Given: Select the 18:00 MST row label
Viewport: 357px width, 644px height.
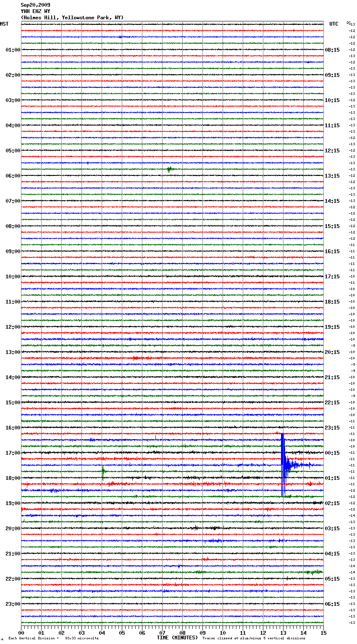Looking at the screenshot, I should pos(13,478).
